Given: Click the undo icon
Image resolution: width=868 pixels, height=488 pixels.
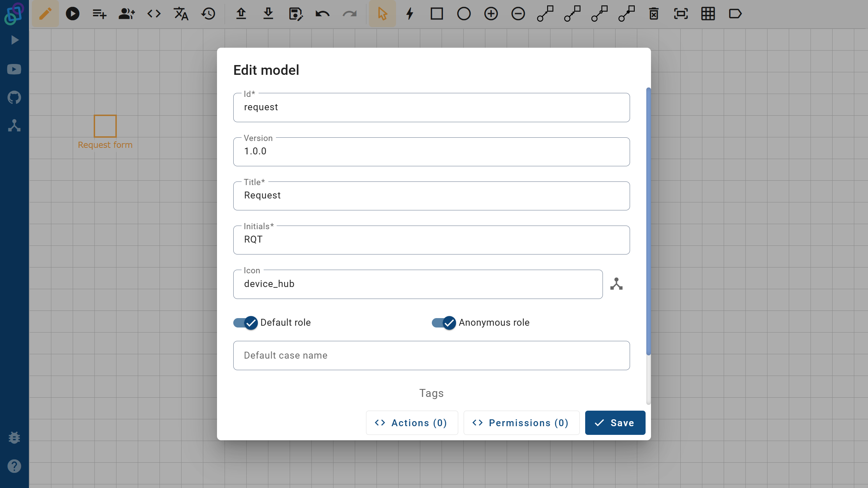Looking at the screenshot, I should point(322,14).
